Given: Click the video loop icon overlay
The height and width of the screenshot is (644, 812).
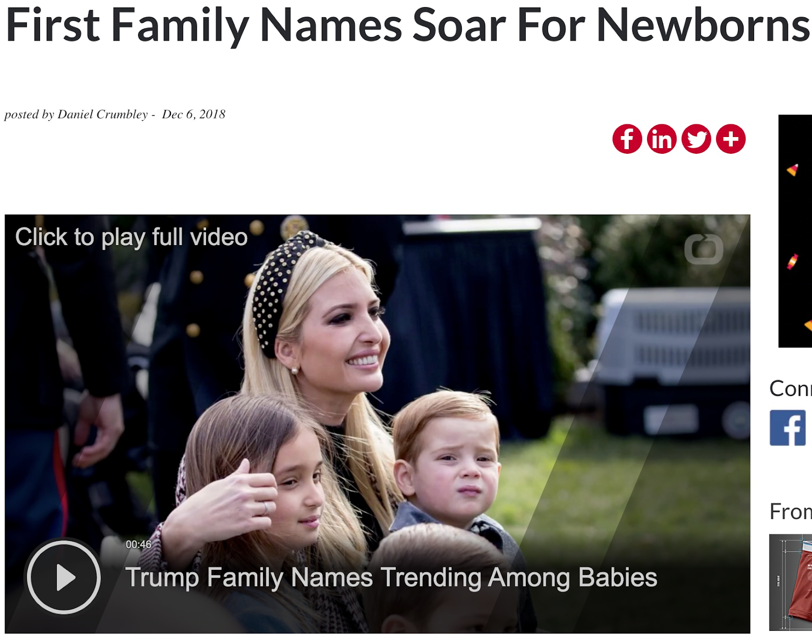Looking at the screenshot, I should 704,249.
